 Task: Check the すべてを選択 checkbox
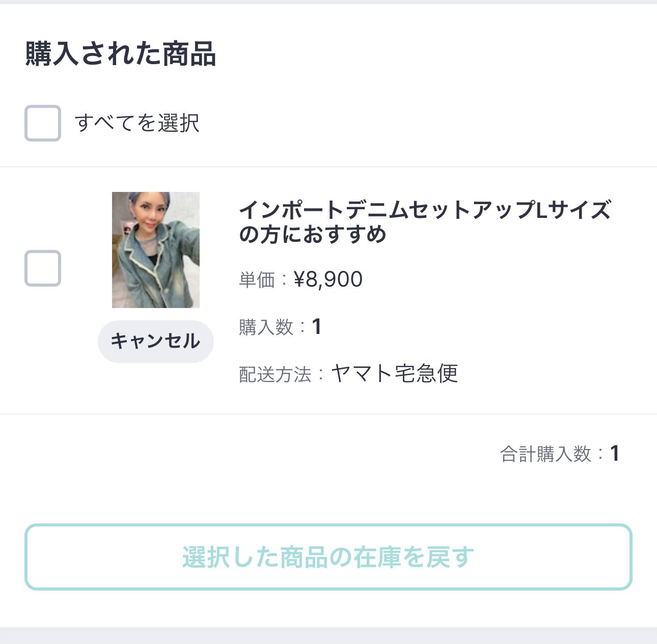point(43,123)
